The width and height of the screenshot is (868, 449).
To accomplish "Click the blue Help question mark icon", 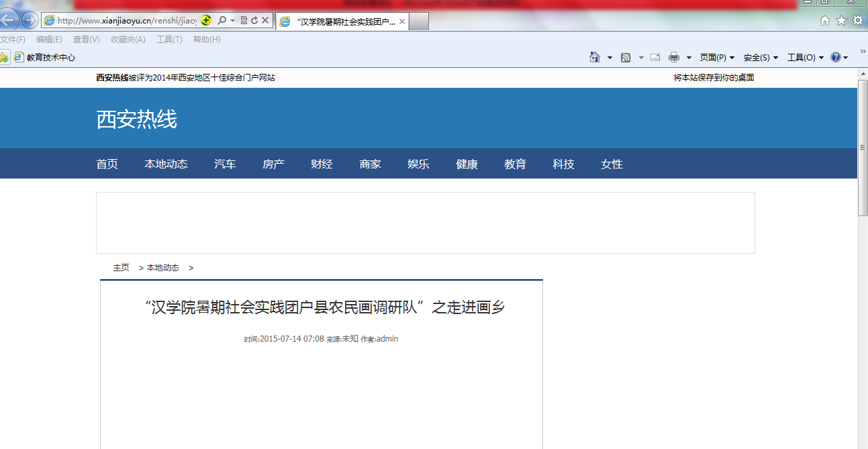I will tap(836, 57).
